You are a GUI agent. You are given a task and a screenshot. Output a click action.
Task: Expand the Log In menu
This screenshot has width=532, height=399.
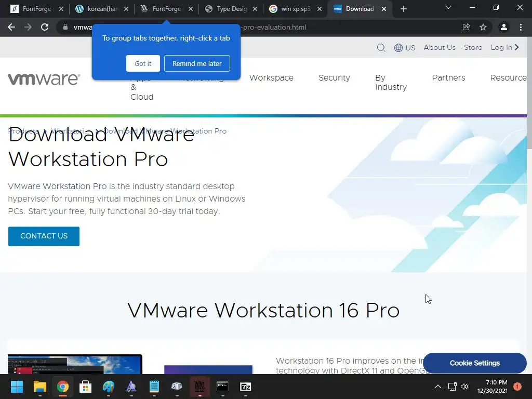tap(505, 47)
